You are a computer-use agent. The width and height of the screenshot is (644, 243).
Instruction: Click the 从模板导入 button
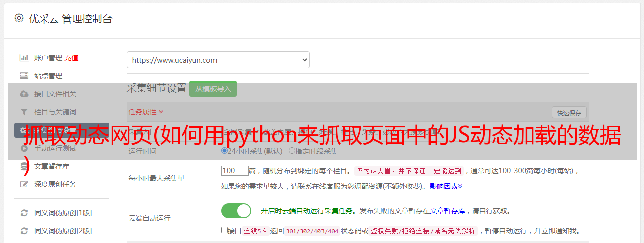pyautogui.click(x=213, y=89)
